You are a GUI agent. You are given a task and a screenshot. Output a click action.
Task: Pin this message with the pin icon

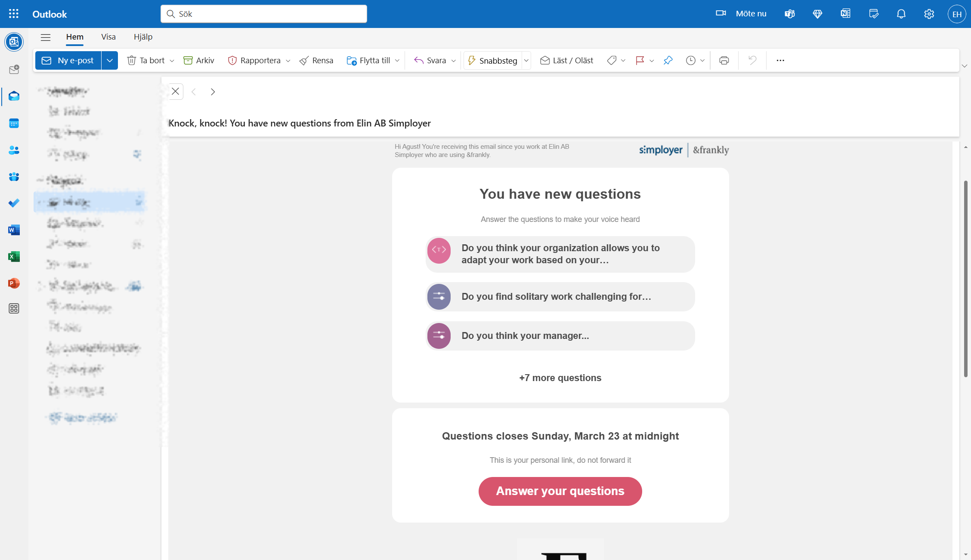tap(668, 61)
